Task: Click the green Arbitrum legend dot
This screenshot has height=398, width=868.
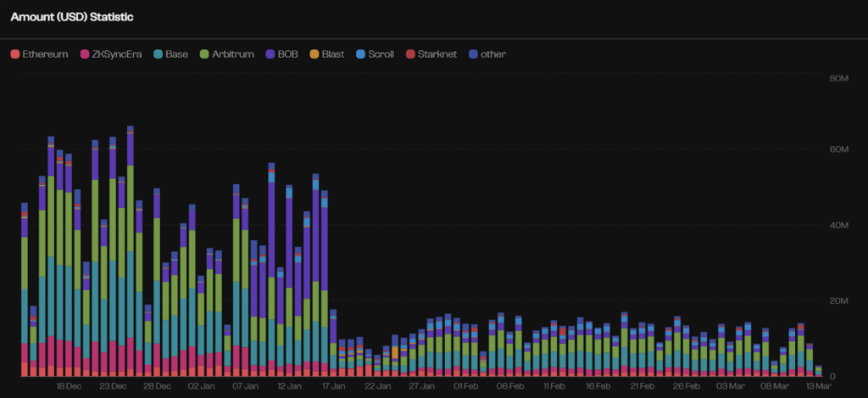Action: pos(203,54)
